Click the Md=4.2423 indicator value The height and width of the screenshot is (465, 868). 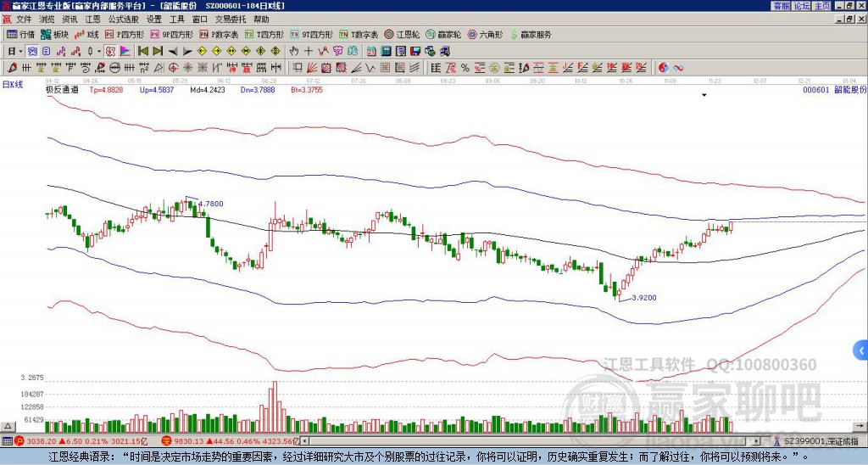pos(208,90)
